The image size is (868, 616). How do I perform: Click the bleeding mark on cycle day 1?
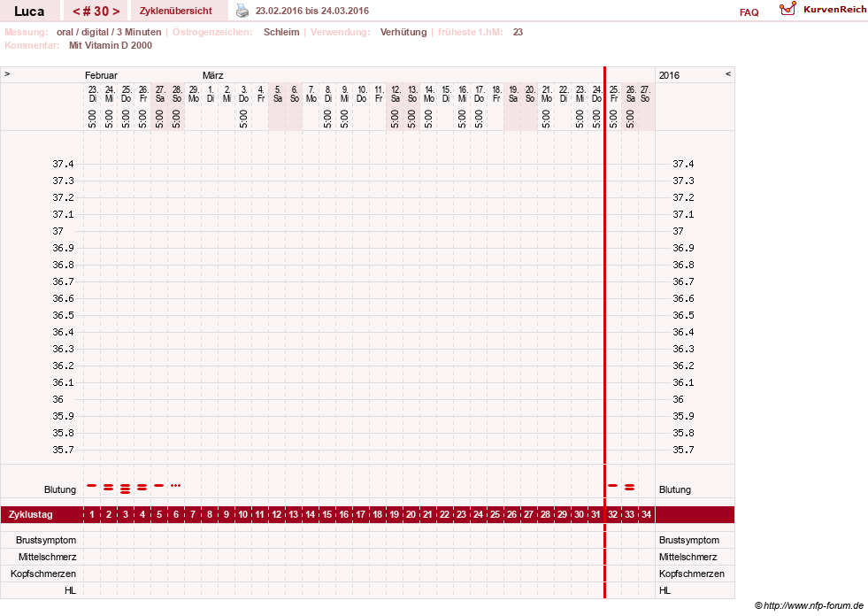point(92,485)
